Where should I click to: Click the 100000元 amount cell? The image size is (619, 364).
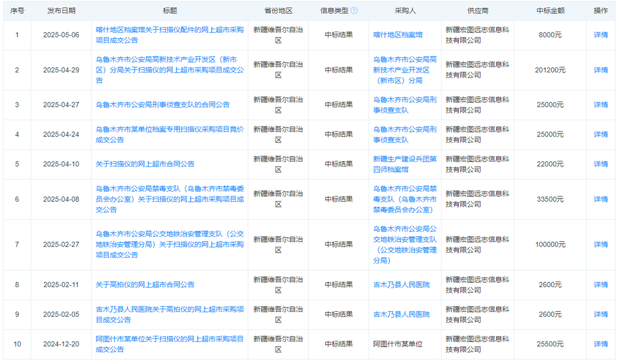point(550,244)
